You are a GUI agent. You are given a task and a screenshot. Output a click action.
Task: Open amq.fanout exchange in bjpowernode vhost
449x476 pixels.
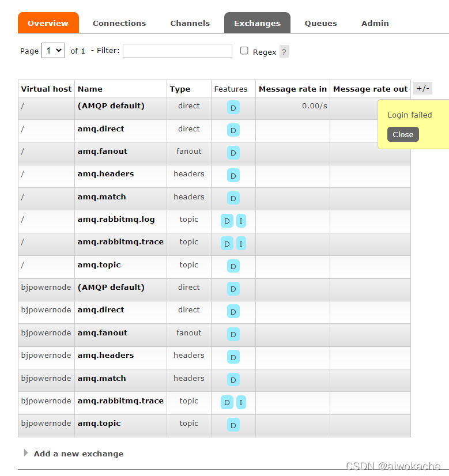pos(103,333)
